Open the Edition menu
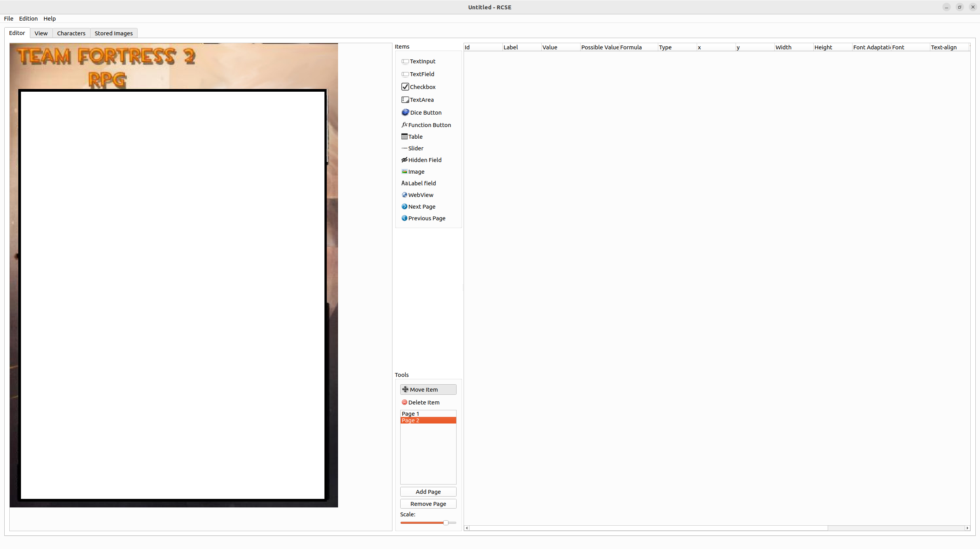The height and width of the screenshot is (549, 980). pyautogui.click(x=28, y=19)
